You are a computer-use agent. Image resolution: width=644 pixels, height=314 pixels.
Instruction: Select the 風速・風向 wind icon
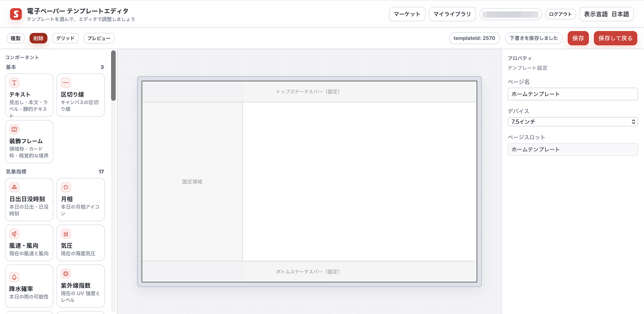tap(14, 234)
